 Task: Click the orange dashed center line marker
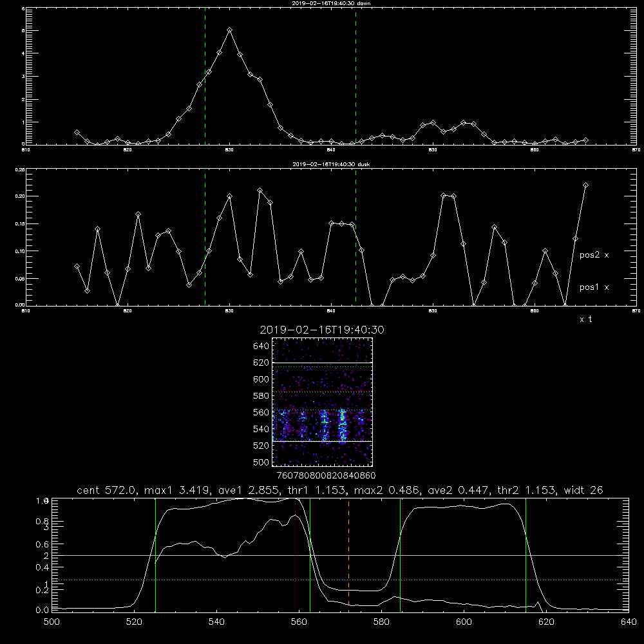coord(348,554)
